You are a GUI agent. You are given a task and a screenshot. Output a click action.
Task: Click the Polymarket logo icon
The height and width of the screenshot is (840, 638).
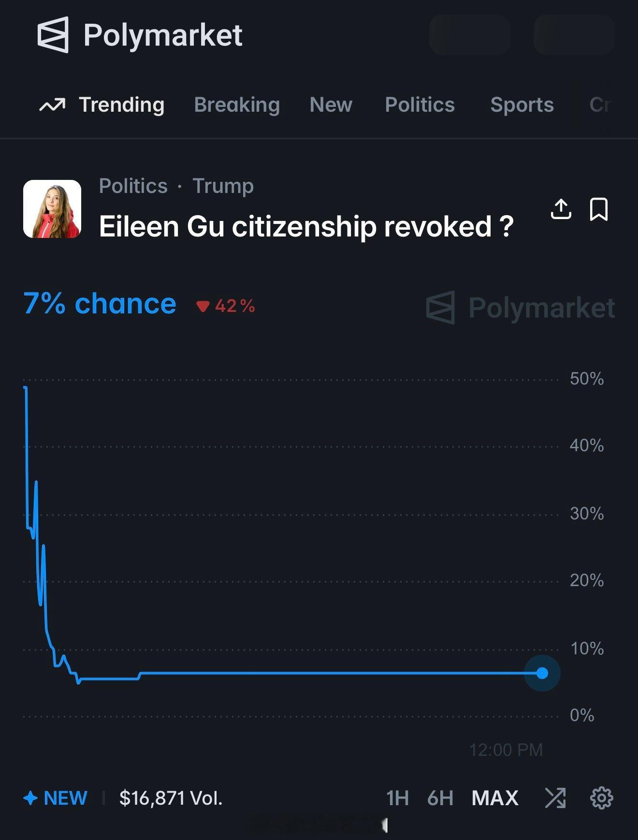53,34
